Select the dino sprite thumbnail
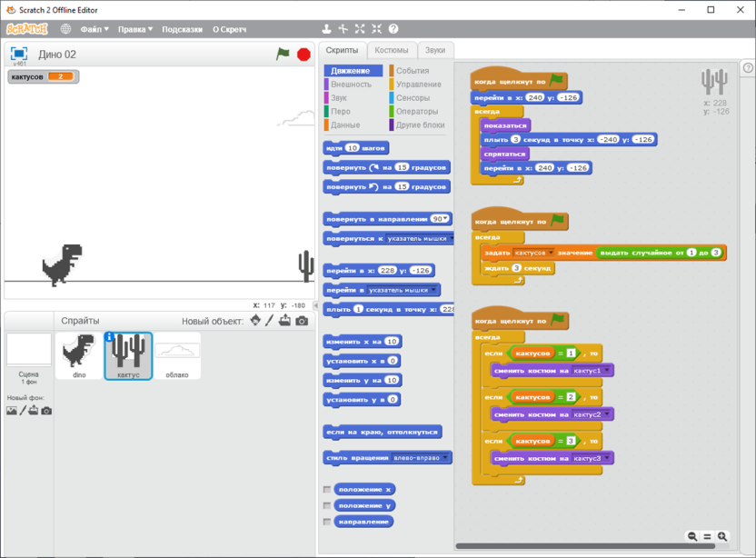The width and height of the screenshot is (756, 558). (x=79, y=355)
